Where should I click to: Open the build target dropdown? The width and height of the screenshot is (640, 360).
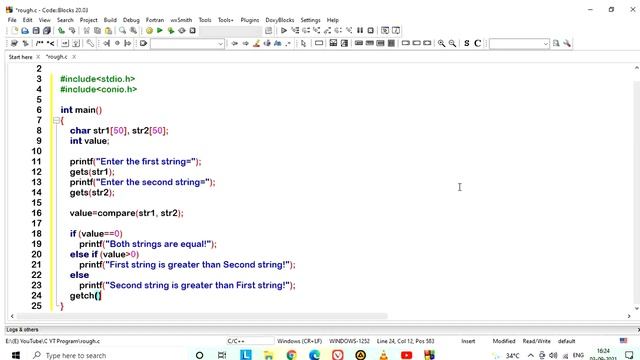click(231, 31)
